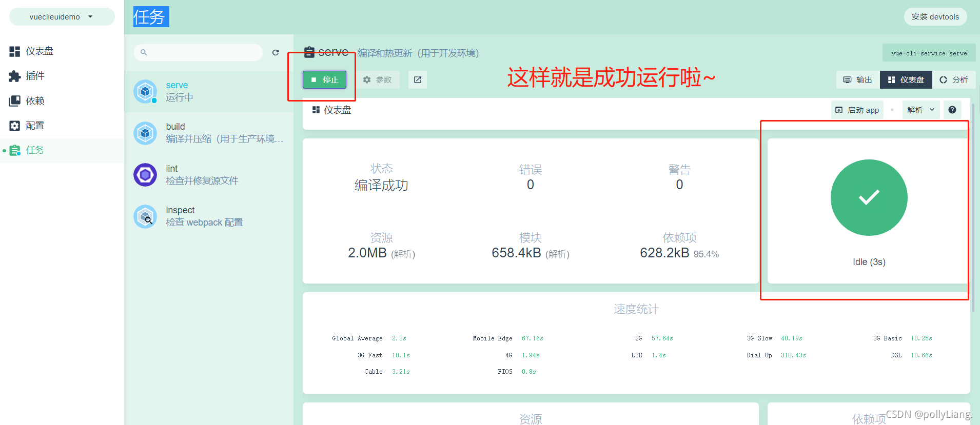
Task: Click the Idle (3s) status text
Action: coord(869,262)
